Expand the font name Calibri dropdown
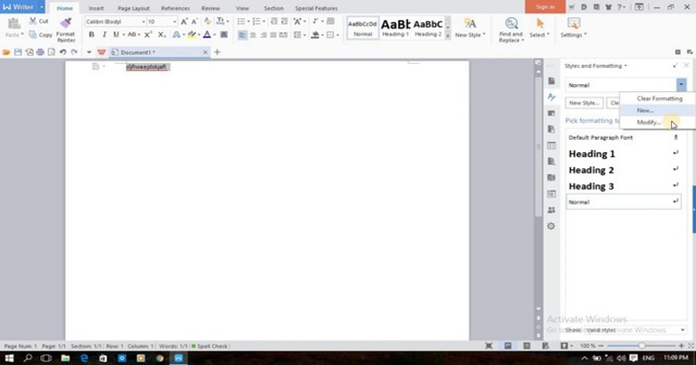Viewport: 696px width, 365px height. point(143,22)
